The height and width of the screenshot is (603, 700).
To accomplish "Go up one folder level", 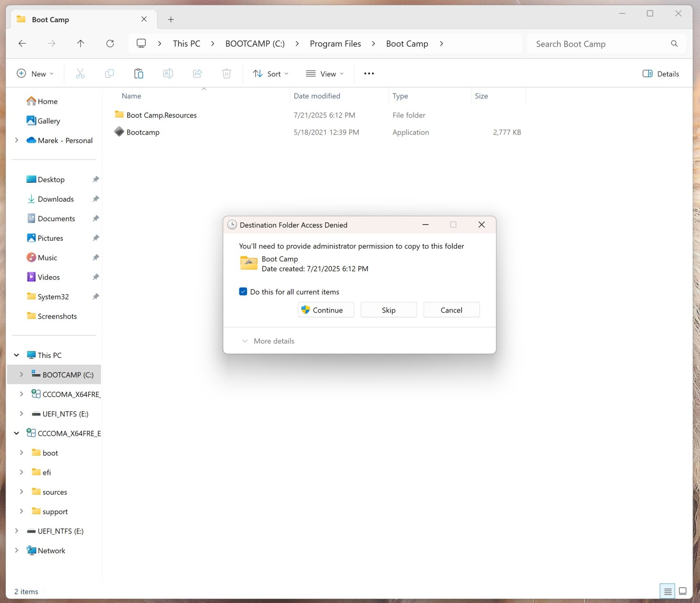I will click(81, 43).
